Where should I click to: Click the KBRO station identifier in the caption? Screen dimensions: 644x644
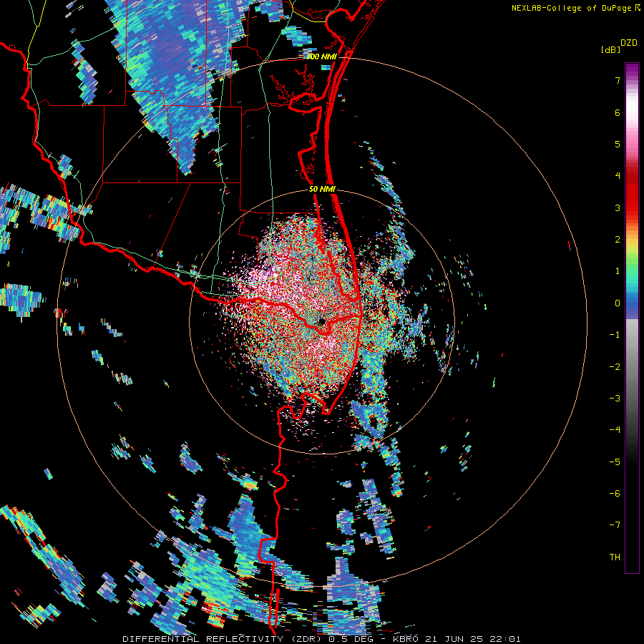[406, 639]
